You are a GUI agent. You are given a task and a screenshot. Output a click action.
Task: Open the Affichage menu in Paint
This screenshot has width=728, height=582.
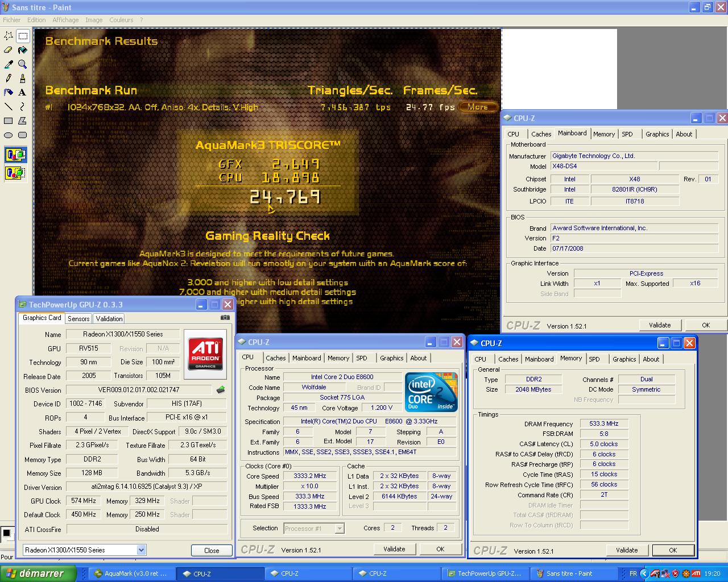tap(65, 20)
